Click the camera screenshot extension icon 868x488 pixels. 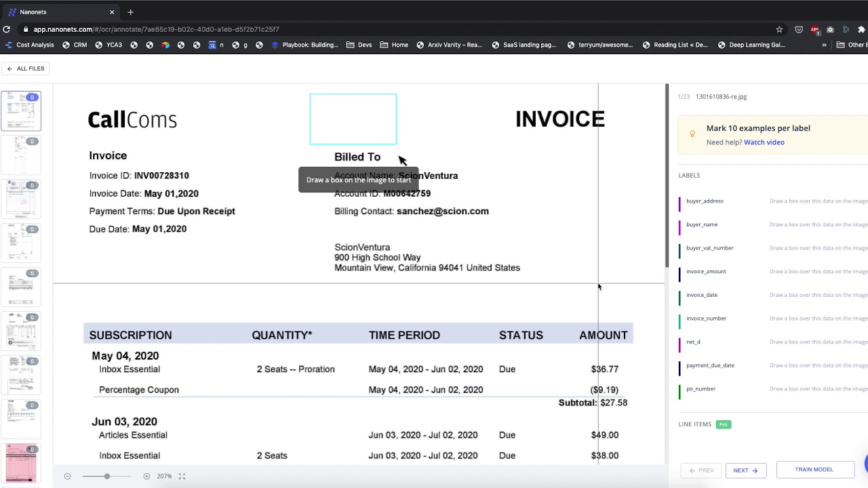tap(830, 30)
